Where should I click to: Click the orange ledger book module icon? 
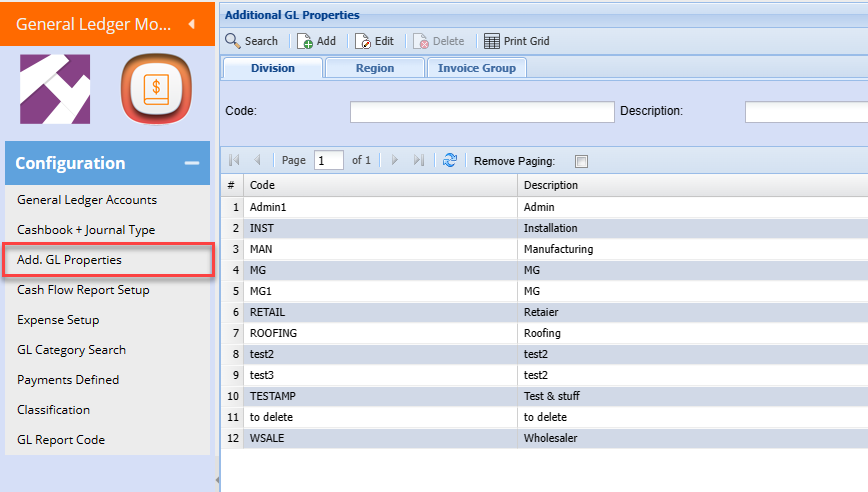click(156, 90)
